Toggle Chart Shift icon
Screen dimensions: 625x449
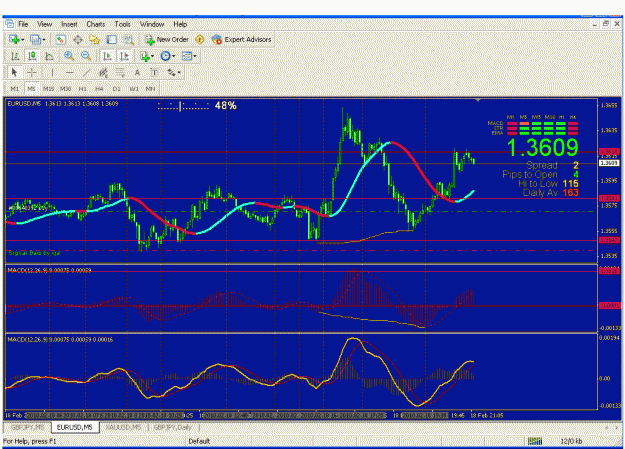pos(124,56)
